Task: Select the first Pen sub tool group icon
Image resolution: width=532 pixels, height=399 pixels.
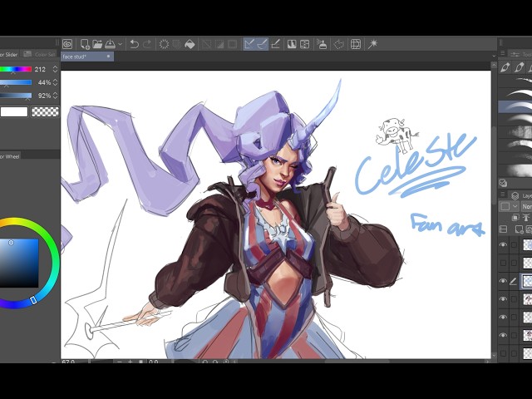Action: [x=505, y=67]
